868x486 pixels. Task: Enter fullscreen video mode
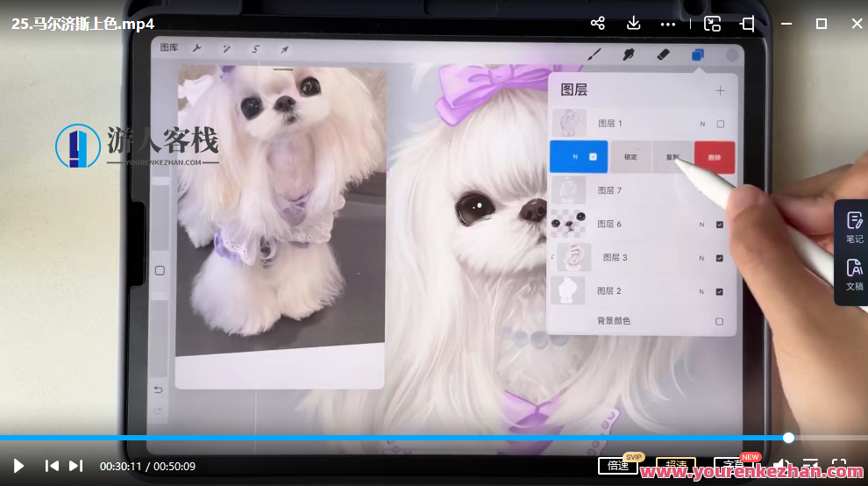pos(839,466)
